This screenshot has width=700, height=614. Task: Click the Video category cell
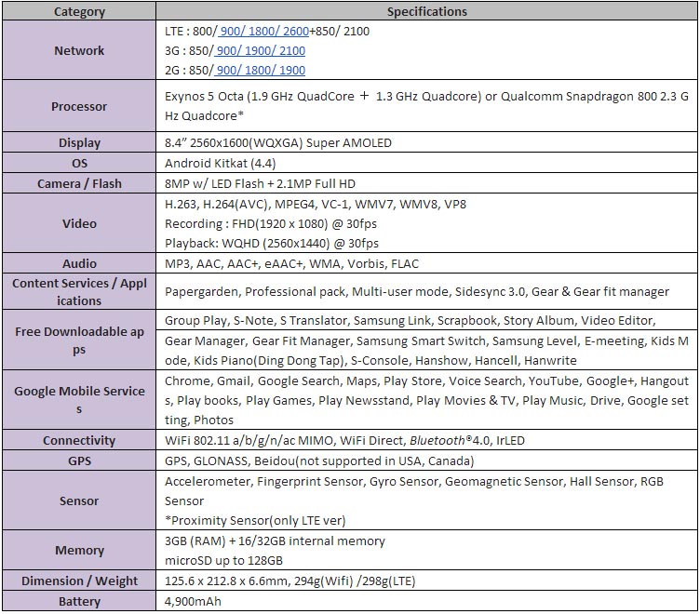[x=79, y=223]
